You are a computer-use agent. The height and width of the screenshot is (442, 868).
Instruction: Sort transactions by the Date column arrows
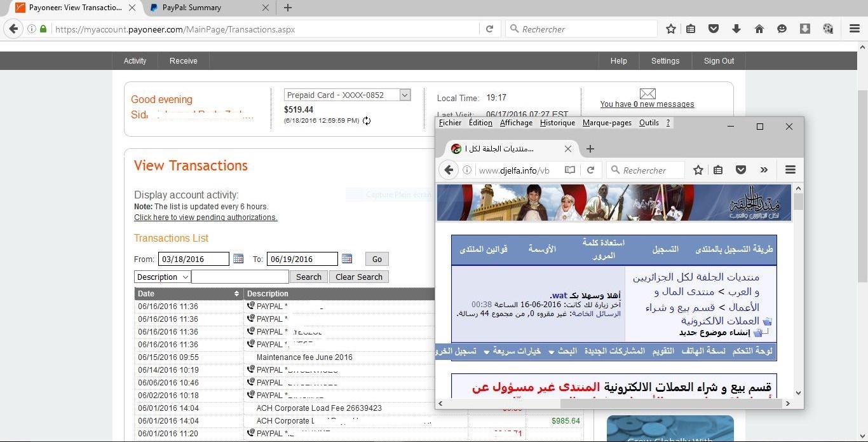[237, 294]
